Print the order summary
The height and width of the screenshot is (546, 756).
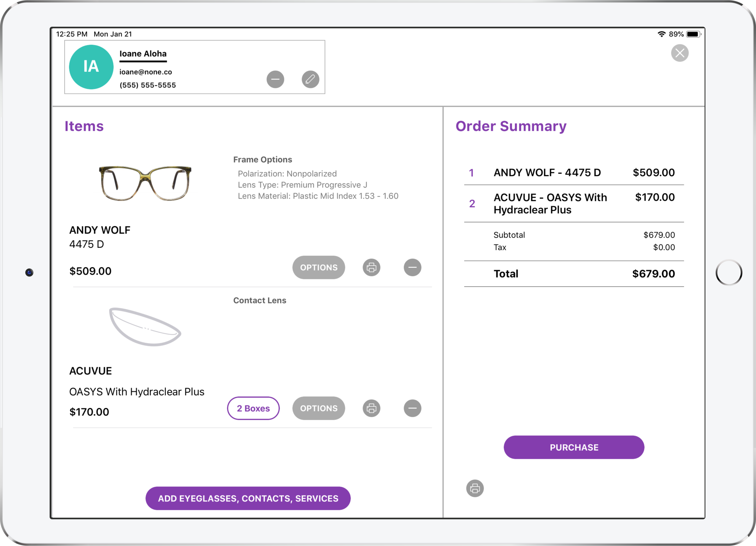pyautogui.click(x=475, y=488)
